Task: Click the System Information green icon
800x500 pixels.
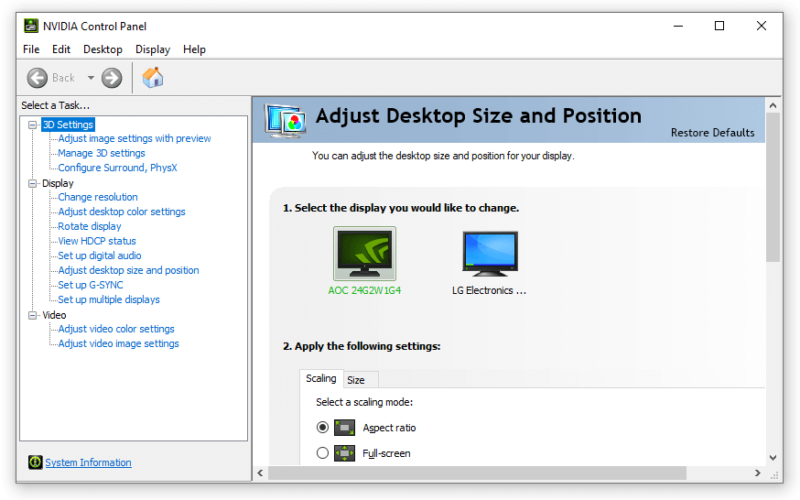Action: 35,462
